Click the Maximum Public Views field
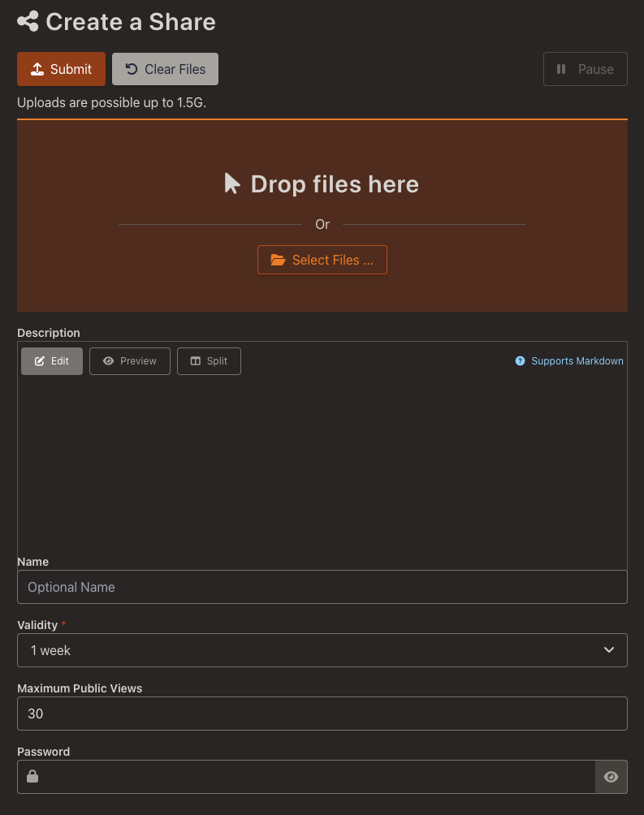 pos(322,714)
